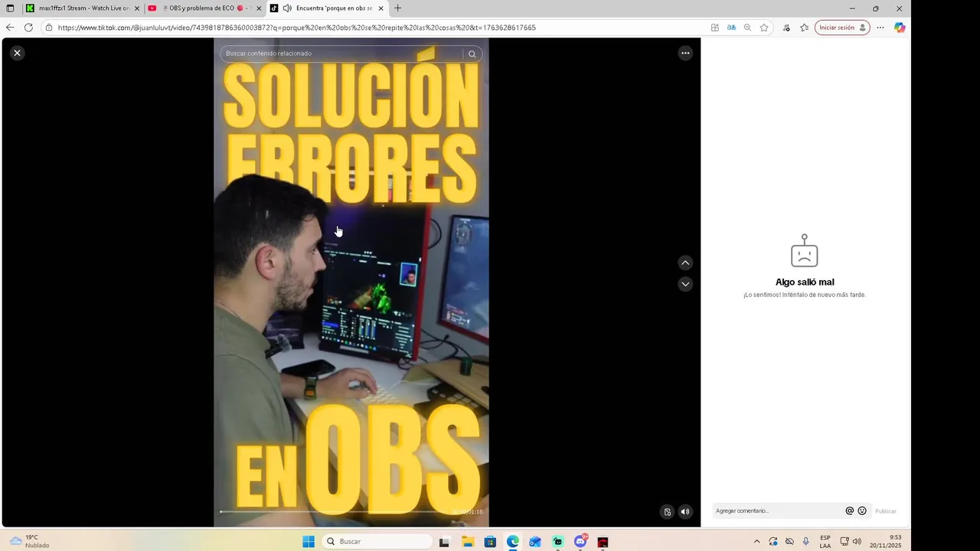Click the microphone icon in the system tray
The width and height of the screenshot is (980, 551).
(805, 542)
